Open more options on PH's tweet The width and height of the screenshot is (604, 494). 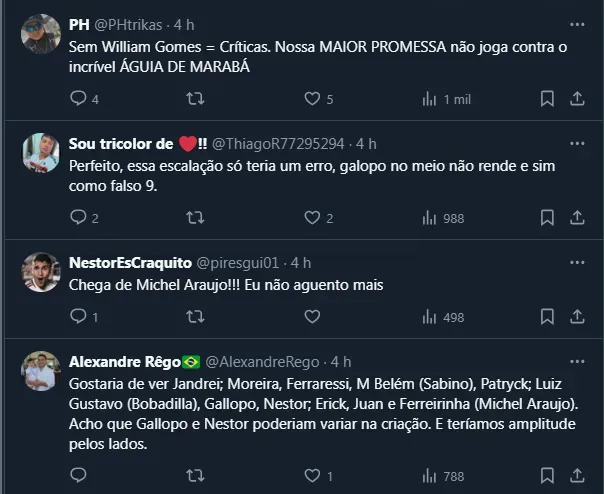pyautogui.click(x=576, y=23)
